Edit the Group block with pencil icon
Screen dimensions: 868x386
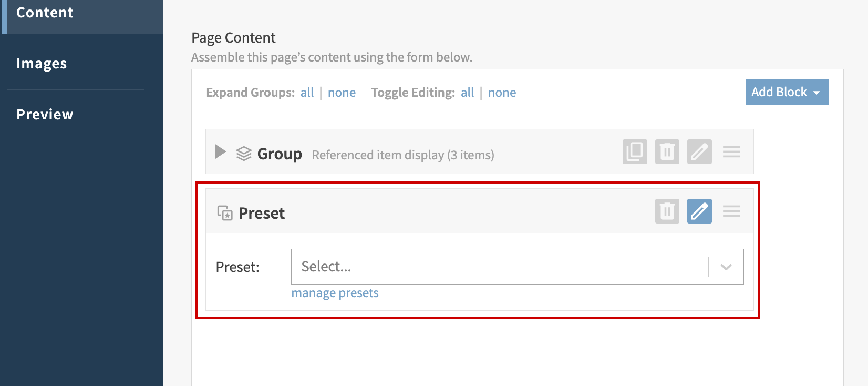click(x=699, y=152)
